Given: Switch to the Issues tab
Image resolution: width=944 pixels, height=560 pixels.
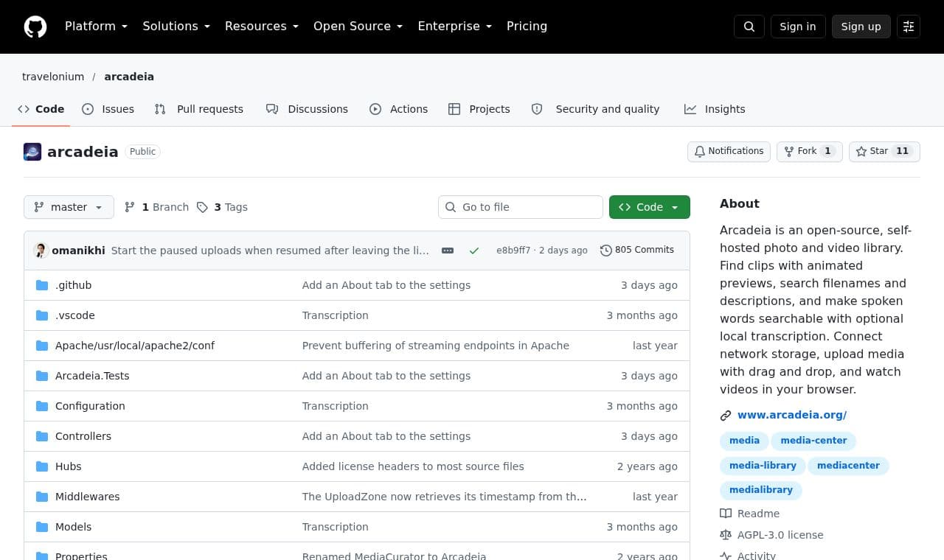Looking at the screenshot, I should pyautogui.click(x=108, y=109).
